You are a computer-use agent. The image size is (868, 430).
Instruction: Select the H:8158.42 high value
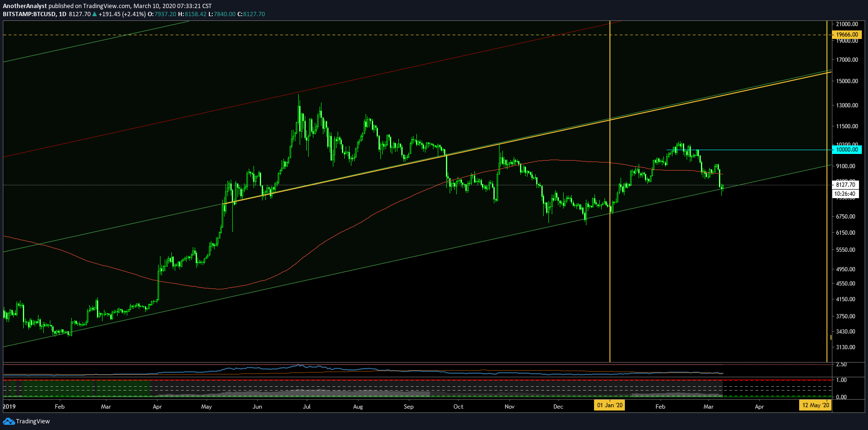[192, 14]
